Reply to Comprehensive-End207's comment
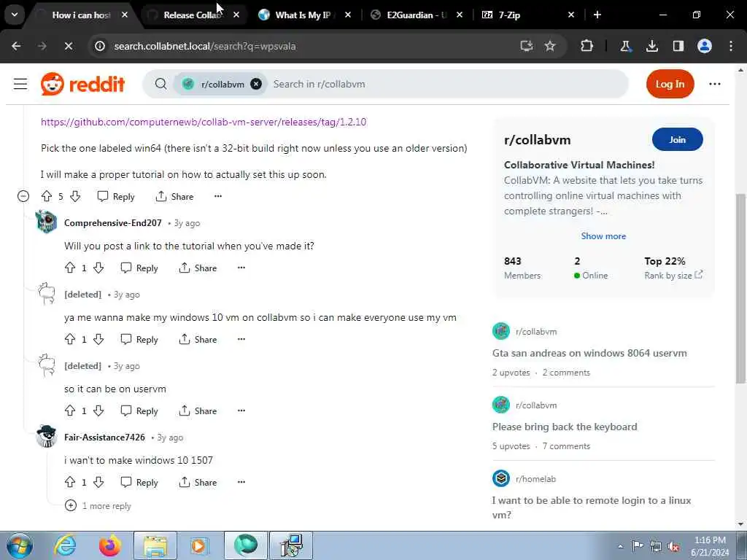 coord(139,268)
